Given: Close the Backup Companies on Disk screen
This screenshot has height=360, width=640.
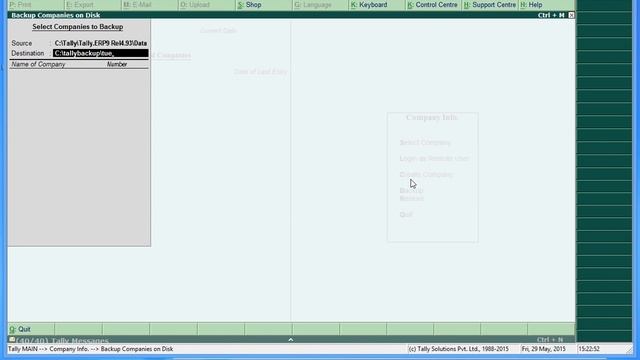Looking at the screenshot, I should 571,15.
